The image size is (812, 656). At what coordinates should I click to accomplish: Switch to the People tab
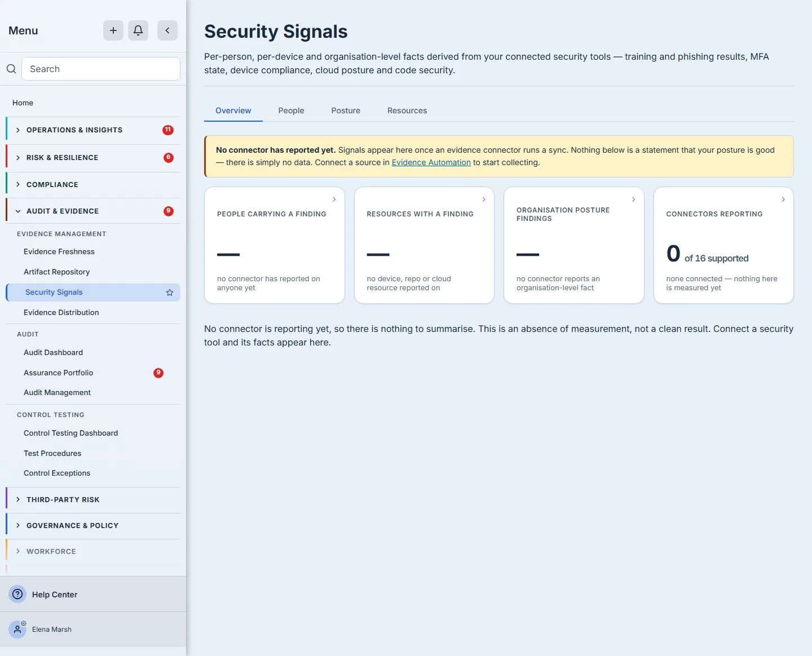pyautogui.click(x=291, y=110)
